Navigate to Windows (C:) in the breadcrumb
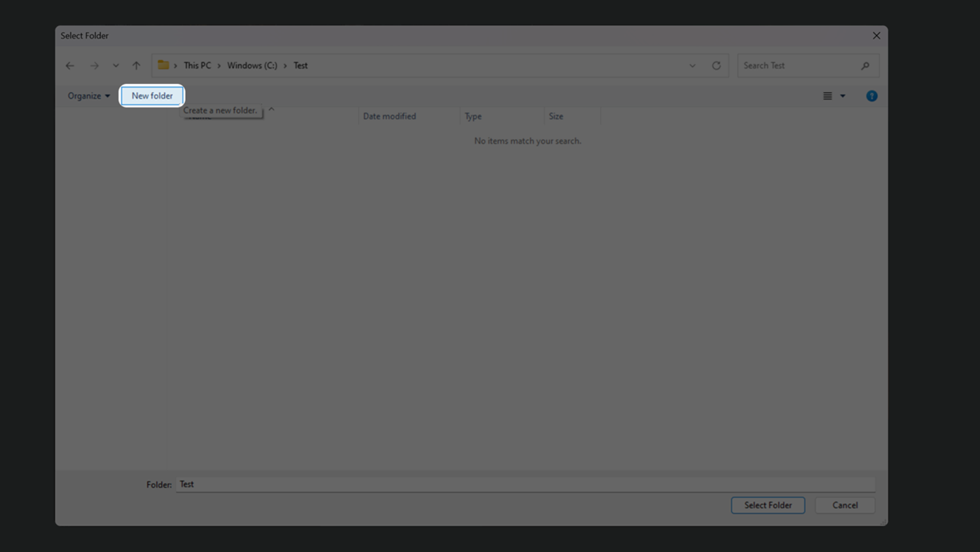 click(x=252, y=65)
